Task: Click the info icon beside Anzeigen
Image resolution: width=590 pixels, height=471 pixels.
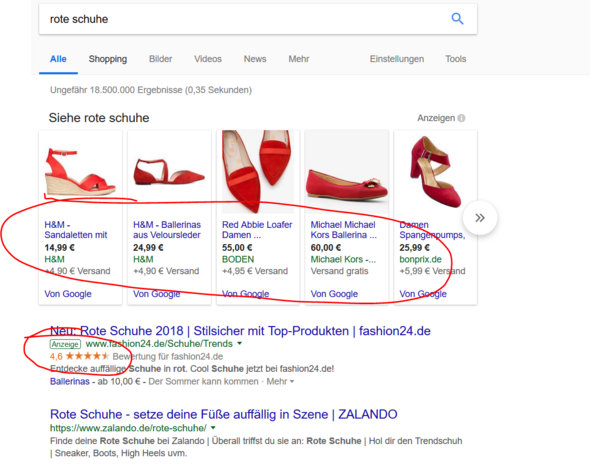Action: click(x=461, y=118)
